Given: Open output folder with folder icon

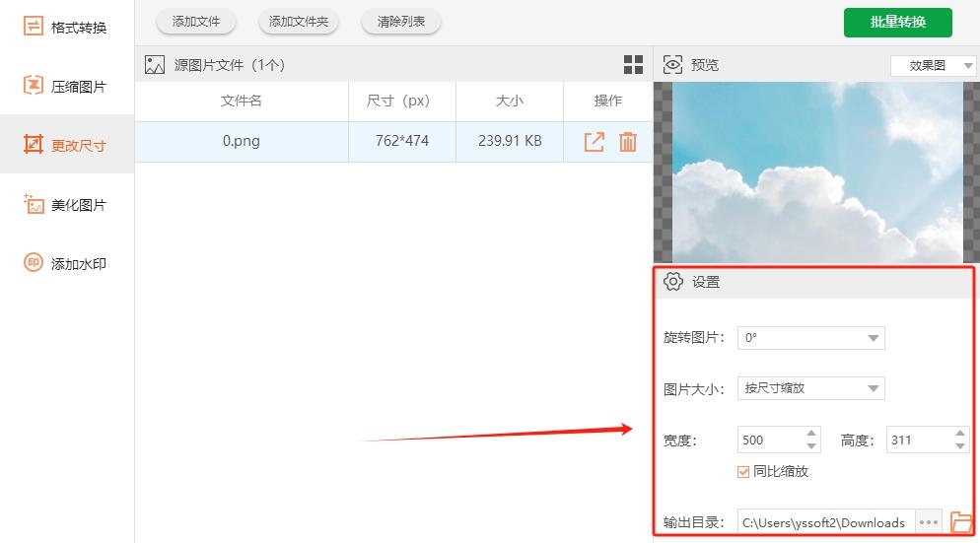Looking at the screenshot, I should (960, 521).
